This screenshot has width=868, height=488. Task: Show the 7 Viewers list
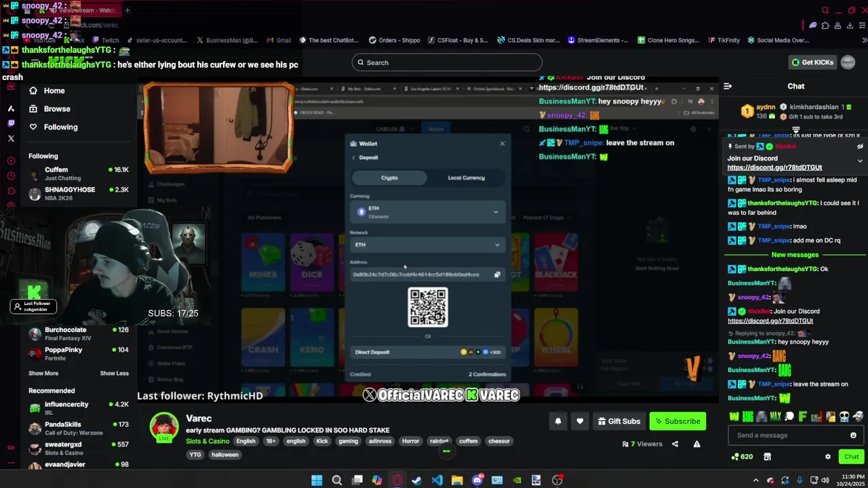point(642,444)
